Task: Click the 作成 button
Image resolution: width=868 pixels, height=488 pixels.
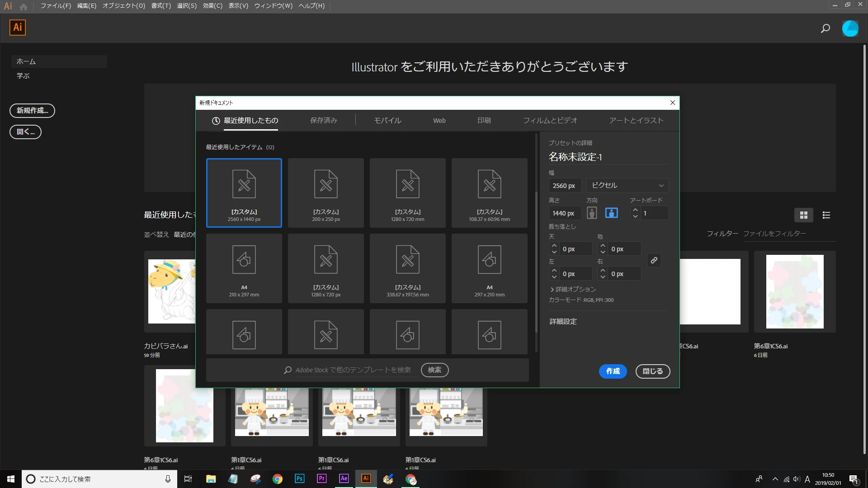Action: coord(613,371)
